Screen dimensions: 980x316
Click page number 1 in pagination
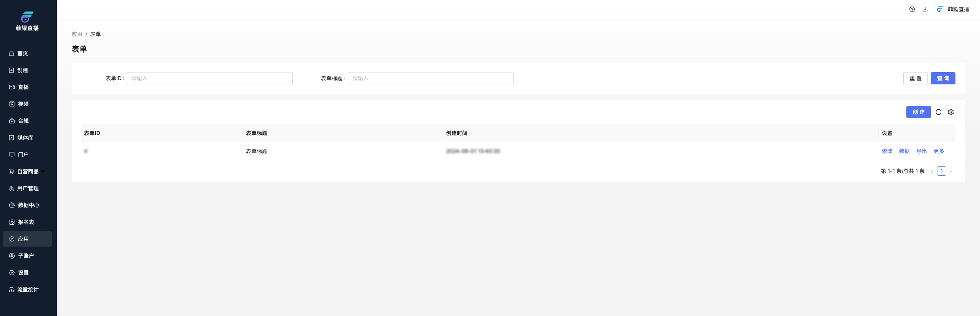pyautogui.click(x=941, y=171)
